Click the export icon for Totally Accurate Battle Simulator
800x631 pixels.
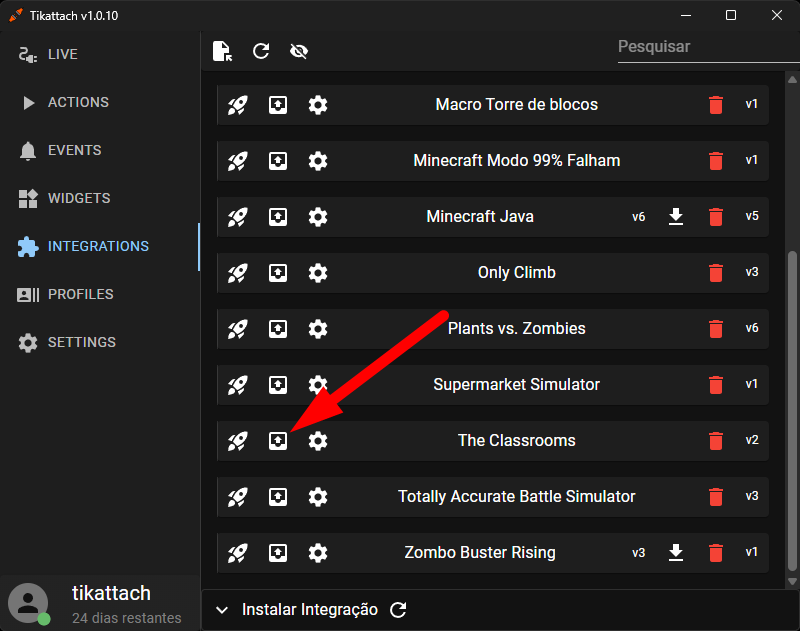coord(278,497)
